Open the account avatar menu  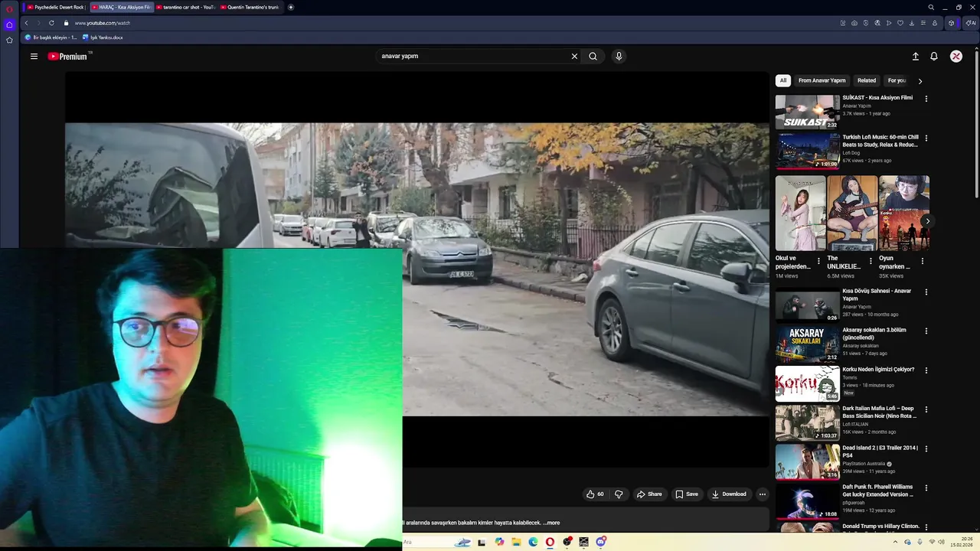click(x=956, y=56)
